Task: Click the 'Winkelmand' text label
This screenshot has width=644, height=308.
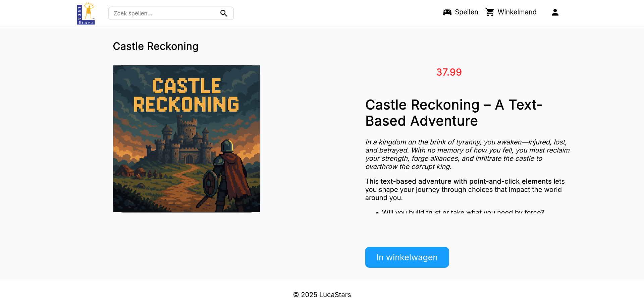Action: click(517, 12)
